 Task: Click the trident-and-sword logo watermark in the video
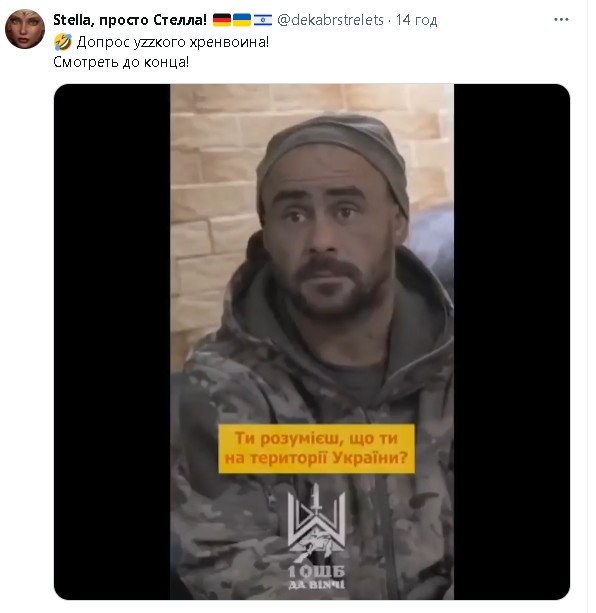316,522
